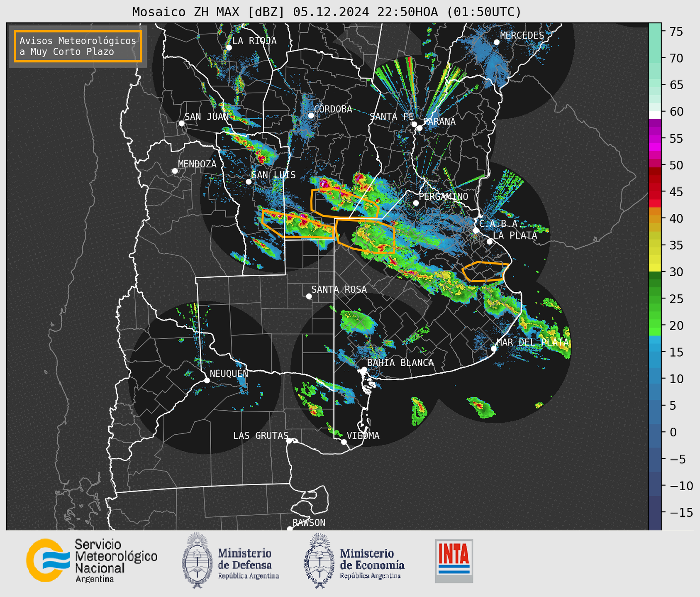Select the SAN JUAN city label
This screenshot has width=700, height=597.
click(x=207, y=117)
